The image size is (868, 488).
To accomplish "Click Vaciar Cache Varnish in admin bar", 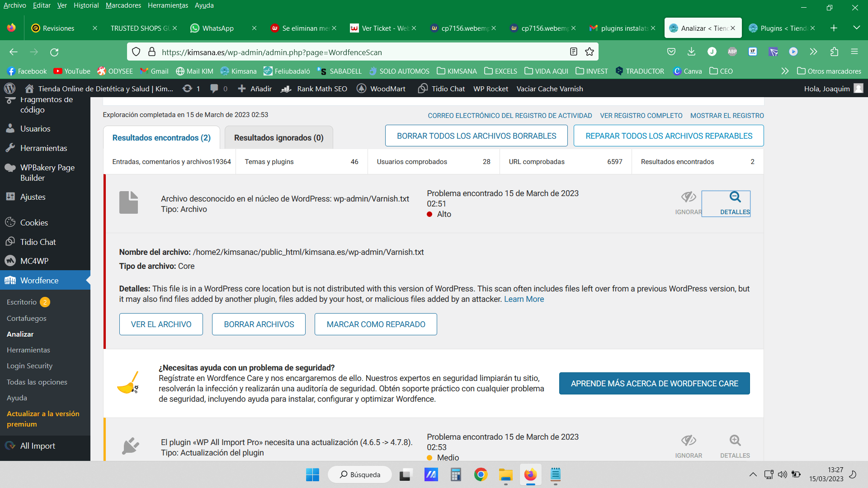I will (550, 89).
